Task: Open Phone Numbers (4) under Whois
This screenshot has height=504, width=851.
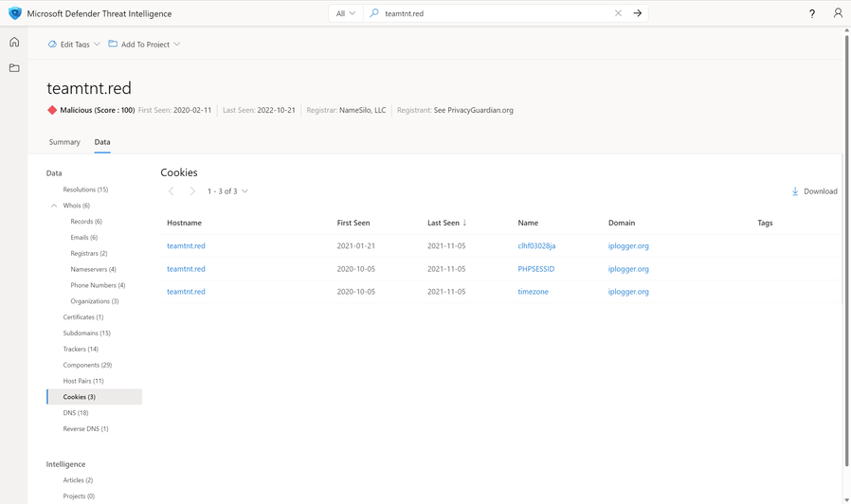Action: [x=98, y=285]
